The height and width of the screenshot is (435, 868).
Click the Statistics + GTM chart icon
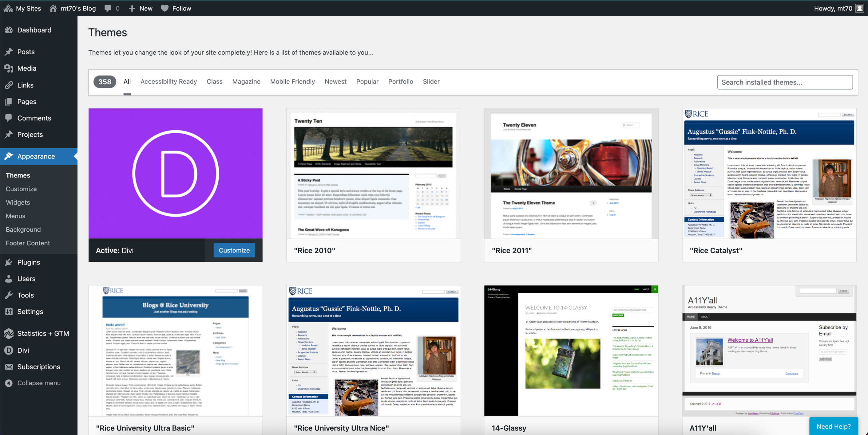(x=9, y=334)
